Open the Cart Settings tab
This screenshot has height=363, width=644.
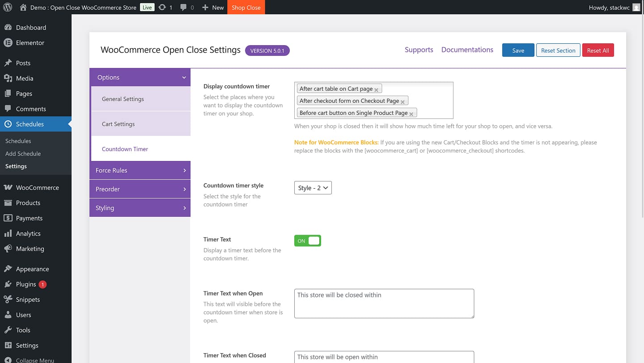pyautogui.click(x=141, y=124)
